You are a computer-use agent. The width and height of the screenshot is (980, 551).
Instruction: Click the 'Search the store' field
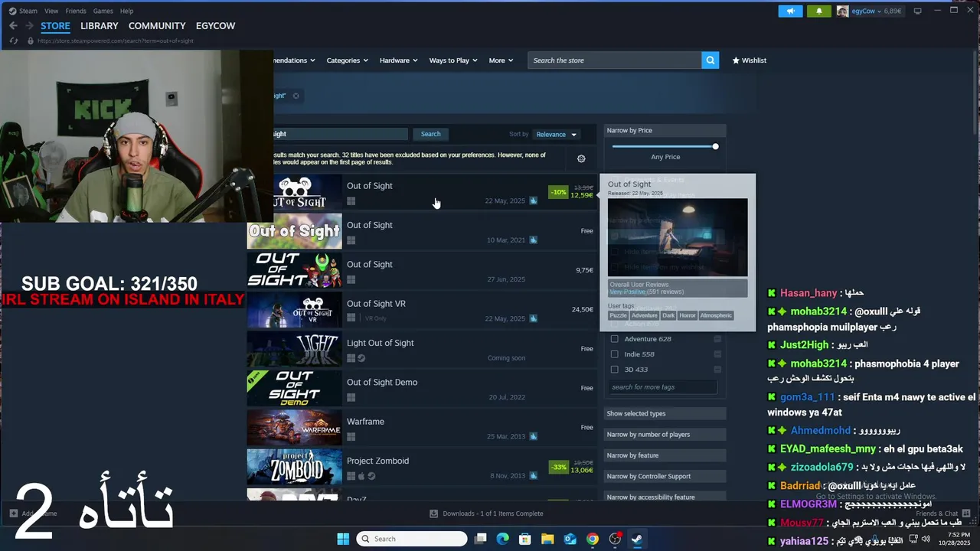[615, 60]
